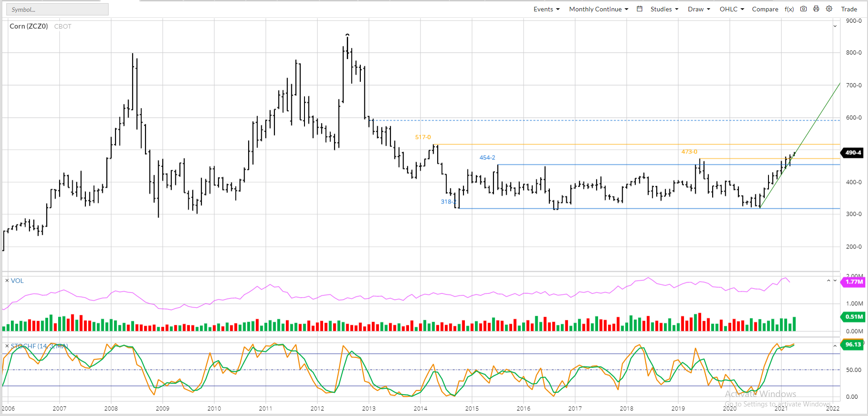Move the main Corn price panel down
Screen dimensions: 868x416
coord(835,26)
